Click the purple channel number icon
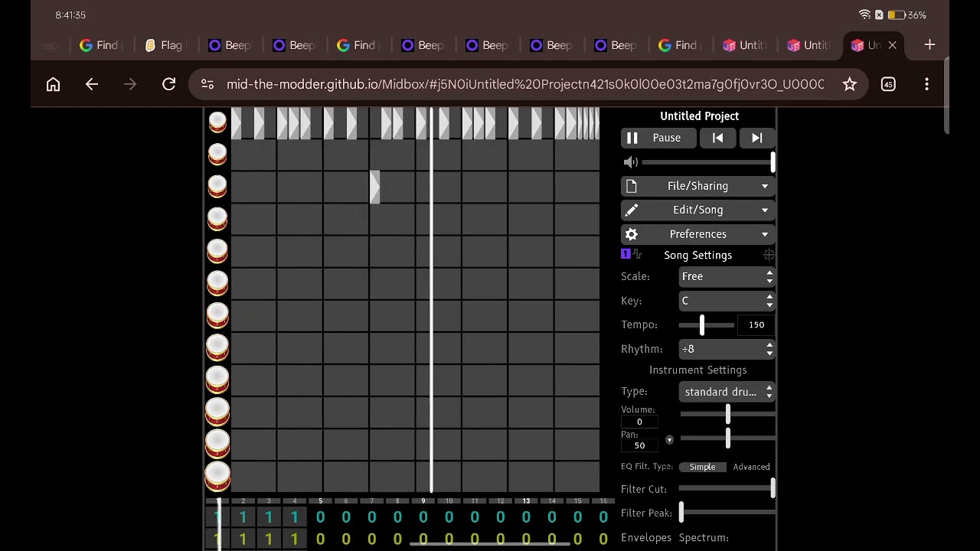Screen dimensions: 980x551 pyautogui.click(x=626, y=254)
